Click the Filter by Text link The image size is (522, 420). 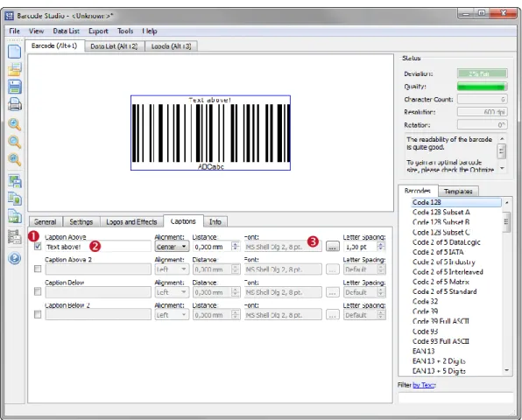click(424, 385)
